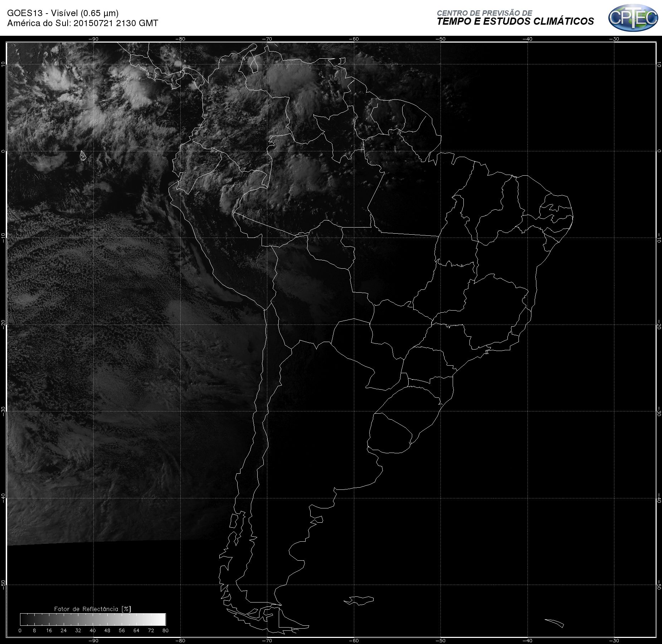Click the '72' tick value on color bar
The image size is (662, 644).
click(151, 630)
